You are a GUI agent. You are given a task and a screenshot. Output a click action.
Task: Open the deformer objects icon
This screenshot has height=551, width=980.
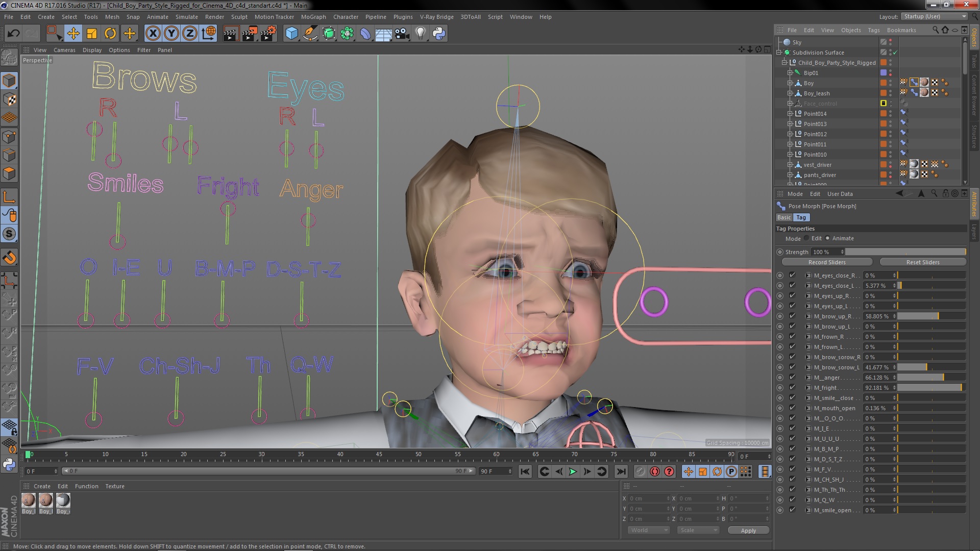(365, 34)
